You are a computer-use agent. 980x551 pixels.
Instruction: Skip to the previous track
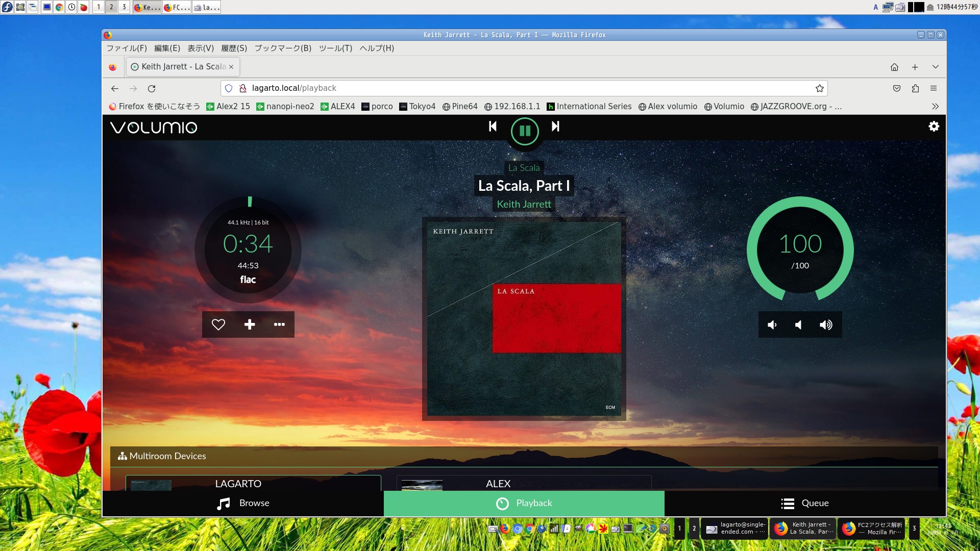click(493, 127)
